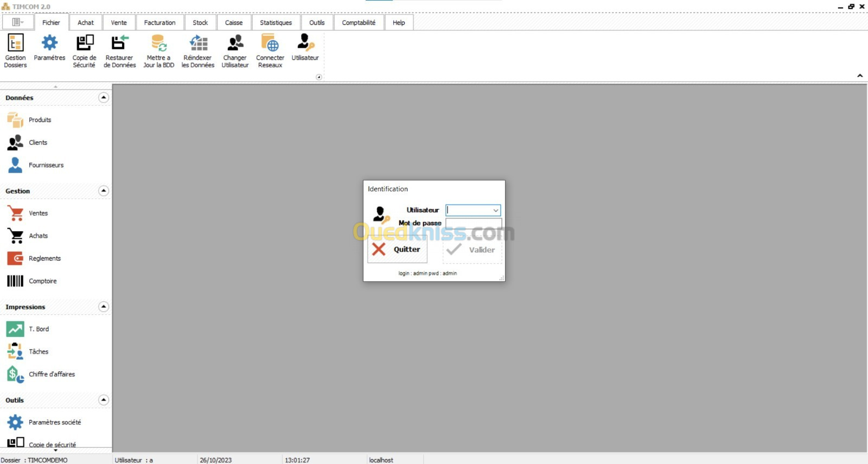The height and width of the screenshot is (464, 868).
Task: Click the Valider button
Action: (x=472, y=250)
